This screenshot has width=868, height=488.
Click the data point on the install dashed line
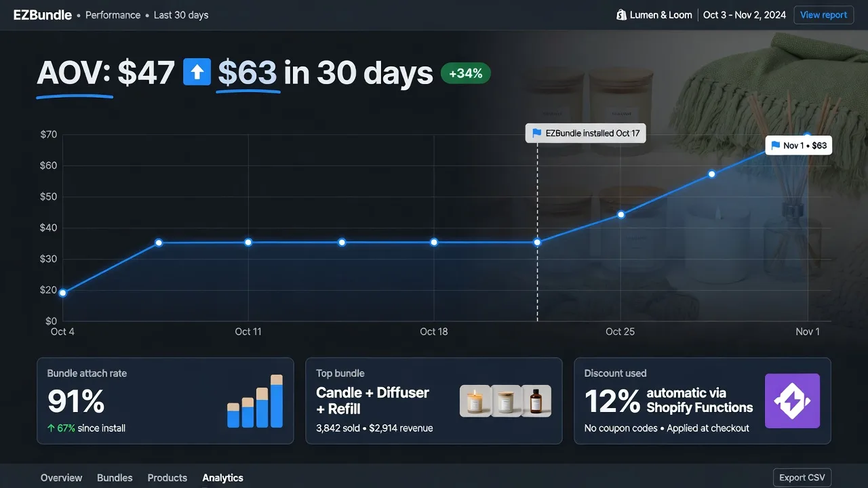[x=537, y=242]
